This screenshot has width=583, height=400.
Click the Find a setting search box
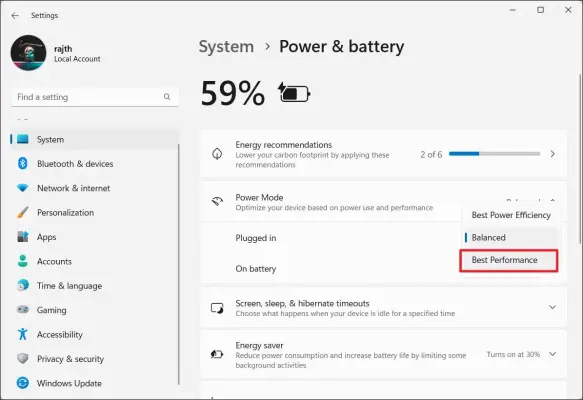point(95,97)
